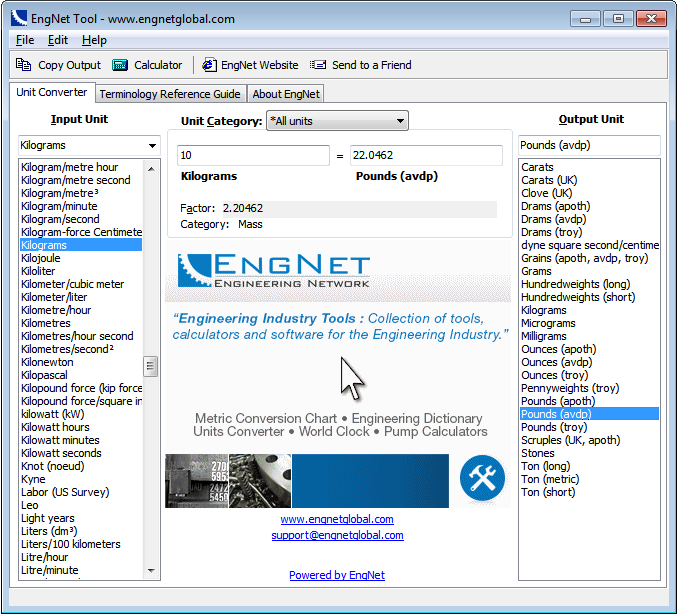
Task: Select highlighted Kilograms in input list
Action: pos(81,245)
